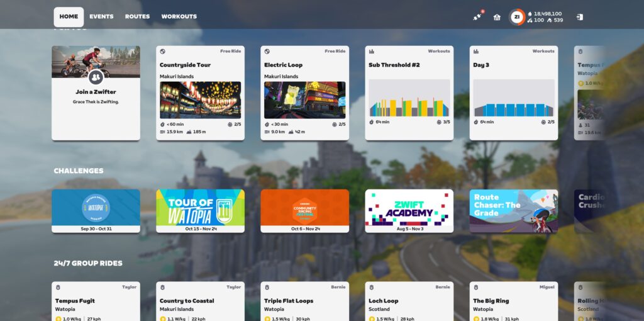The height and width of the screenshot is (321, 644).
Task: Click difficulty 2/5 icon on Electric Loop
Action: point(335,124)
